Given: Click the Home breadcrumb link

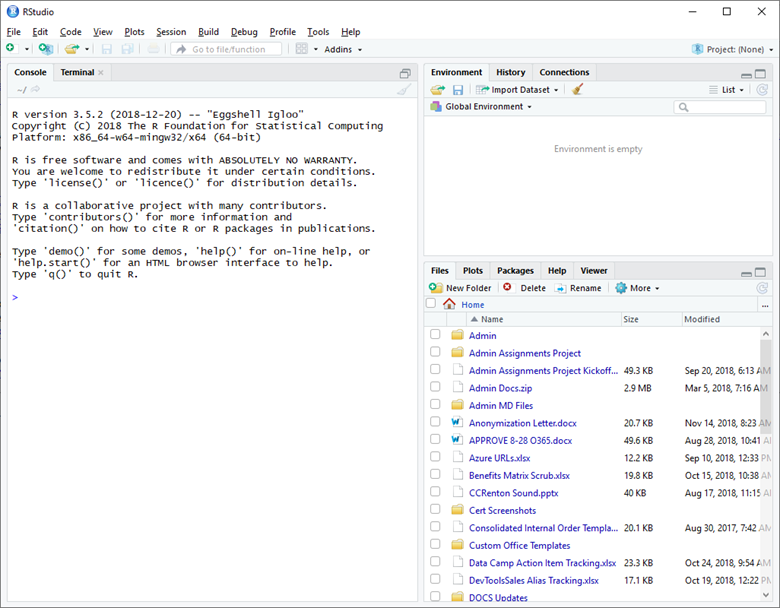Looking at the screenshot, I should coord(472,304).
